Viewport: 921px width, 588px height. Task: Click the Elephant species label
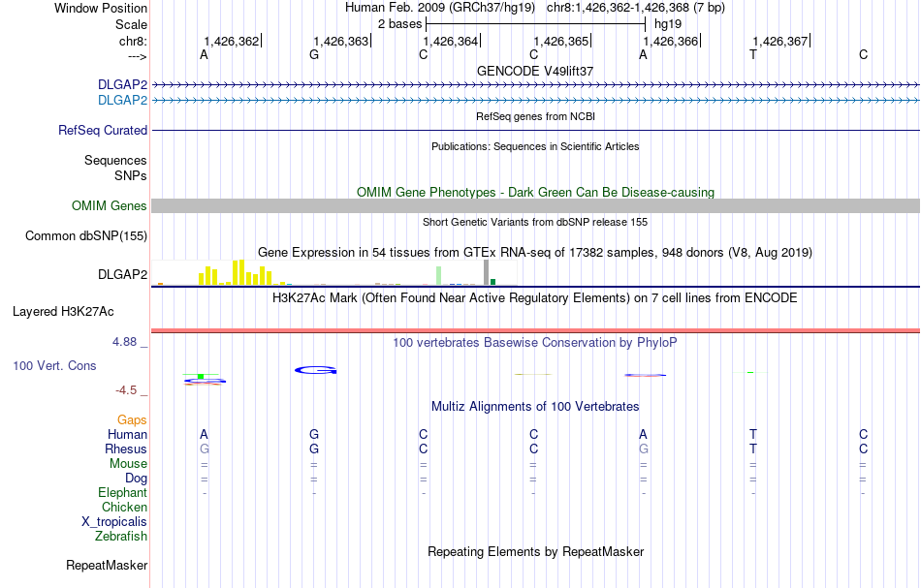(123, 492)
